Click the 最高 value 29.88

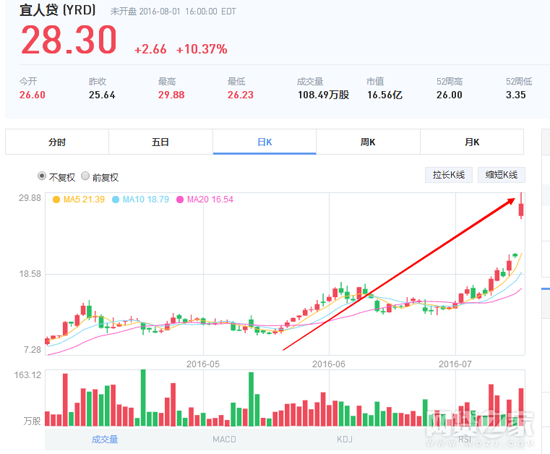click(x=171, y=95)
